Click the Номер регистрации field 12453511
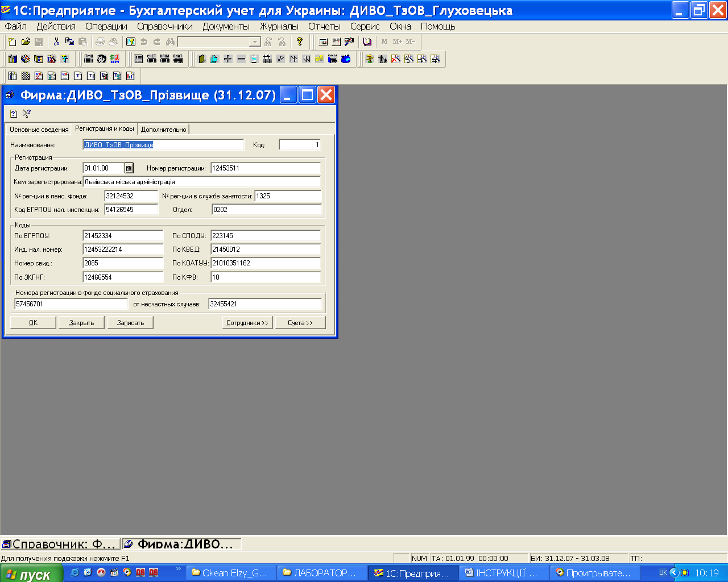The image size is (728, 582). pos(266,168)
